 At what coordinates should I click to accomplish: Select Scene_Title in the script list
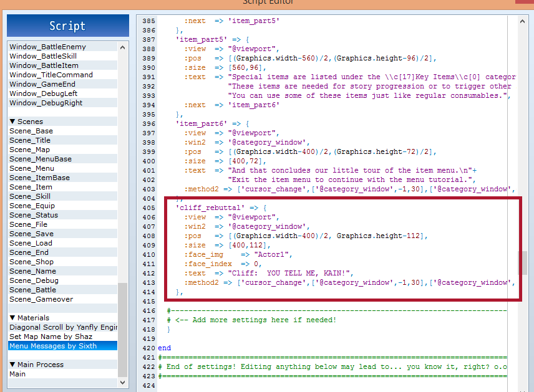[x=62, y=140]
